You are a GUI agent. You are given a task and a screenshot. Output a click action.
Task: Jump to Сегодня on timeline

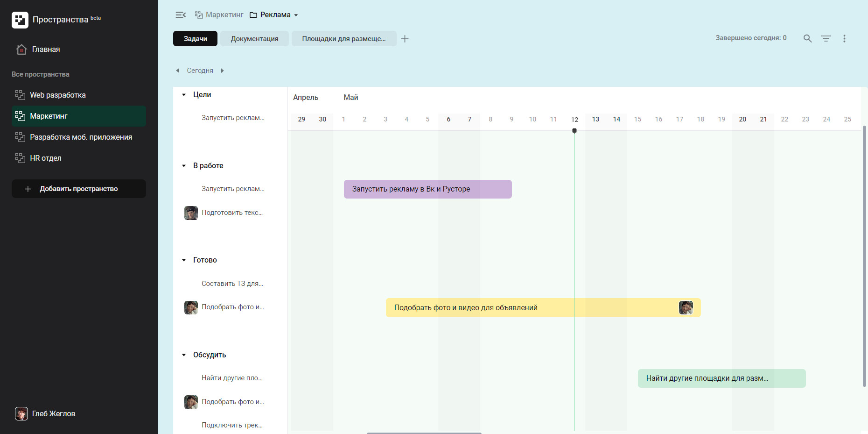[200, 71]
